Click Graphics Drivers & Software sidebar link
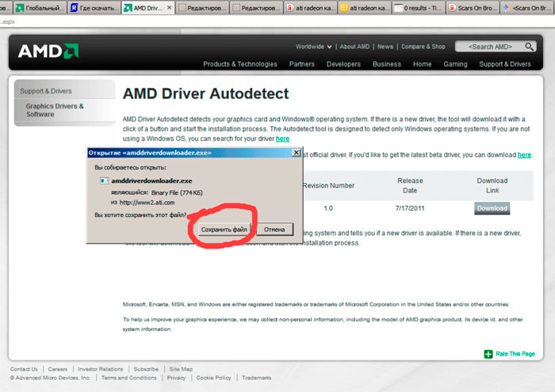Viewport: 555px width, 392px height. click(x=55, y=110)
